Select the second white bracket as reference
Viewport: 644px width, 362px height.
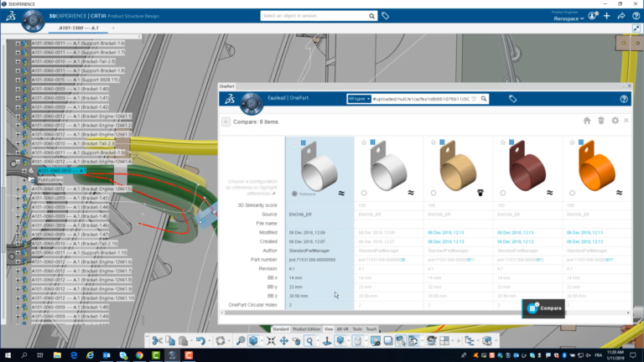[364, 193]
